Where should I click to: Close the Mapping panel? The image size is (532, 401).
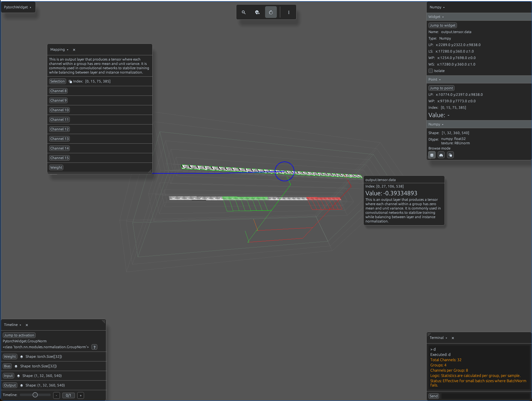(x=74, y=50)
